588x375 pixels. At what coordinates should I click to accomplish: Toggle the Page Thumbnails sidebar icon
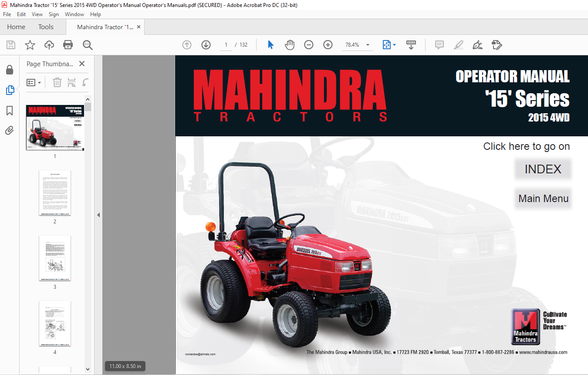10,90
